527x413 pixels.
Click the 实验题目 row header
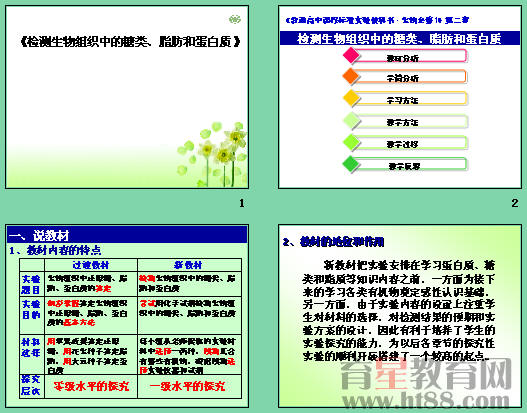[32, 284]
